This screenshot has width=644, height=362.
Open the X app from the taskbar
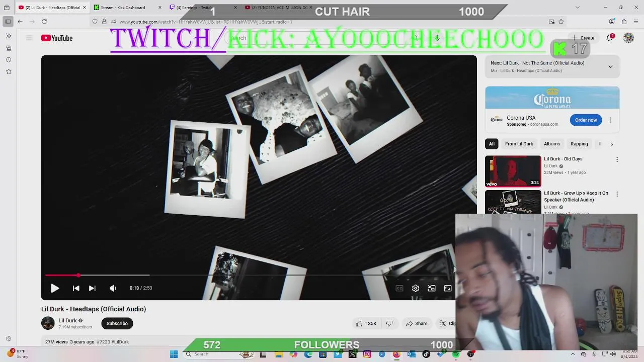[x=352, y=354]
